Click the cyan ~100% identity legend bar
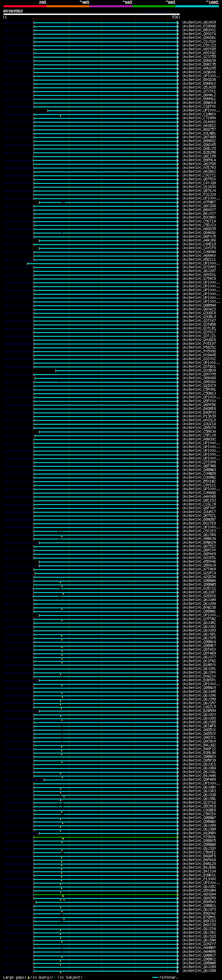This screenshot has height=980, width=222. [x=197, y=6]
